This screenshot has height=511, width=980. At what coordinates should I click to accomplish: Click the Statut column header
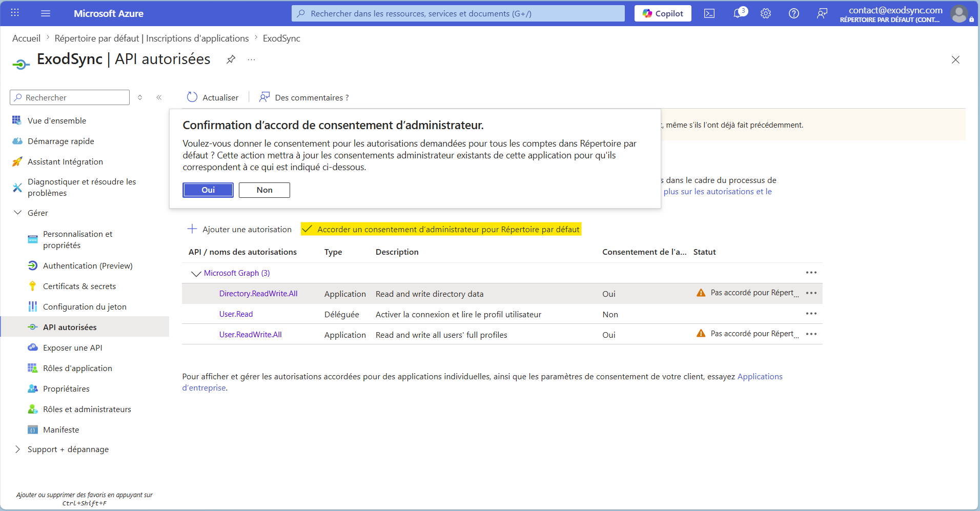(x=705, y=252)
